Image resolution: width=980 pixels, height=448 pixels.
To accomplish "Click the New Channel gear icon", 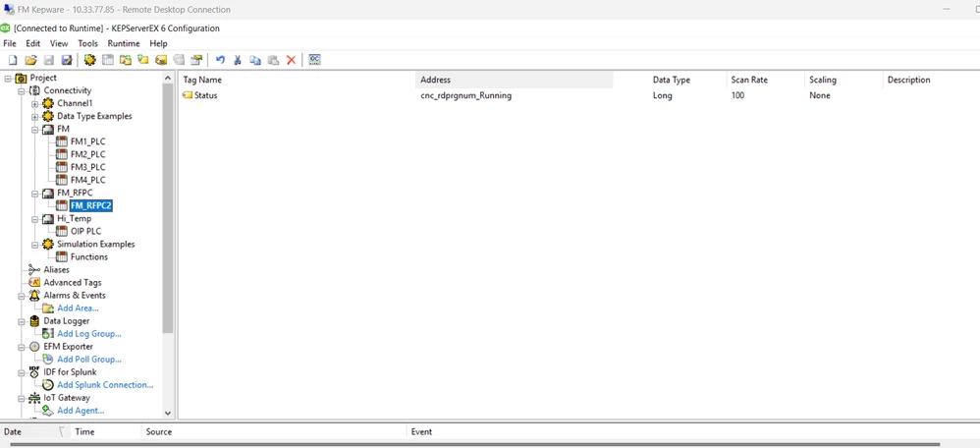I will pyautogui.click(x=89, y=60).
